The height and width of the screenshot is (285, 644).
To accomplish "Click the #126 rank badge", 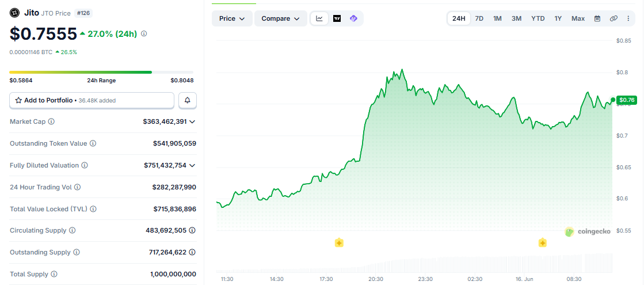I will (83, 13).
